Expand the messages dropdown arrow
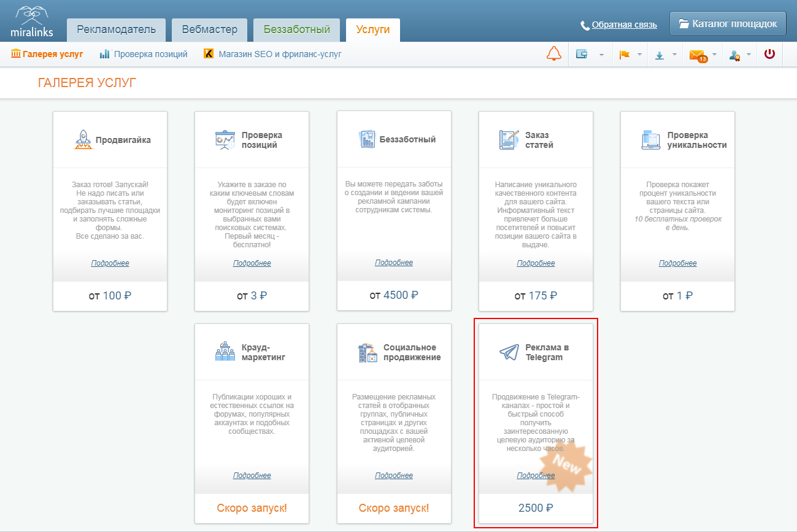The image size is (797, 532). click(x=714, y=55)
